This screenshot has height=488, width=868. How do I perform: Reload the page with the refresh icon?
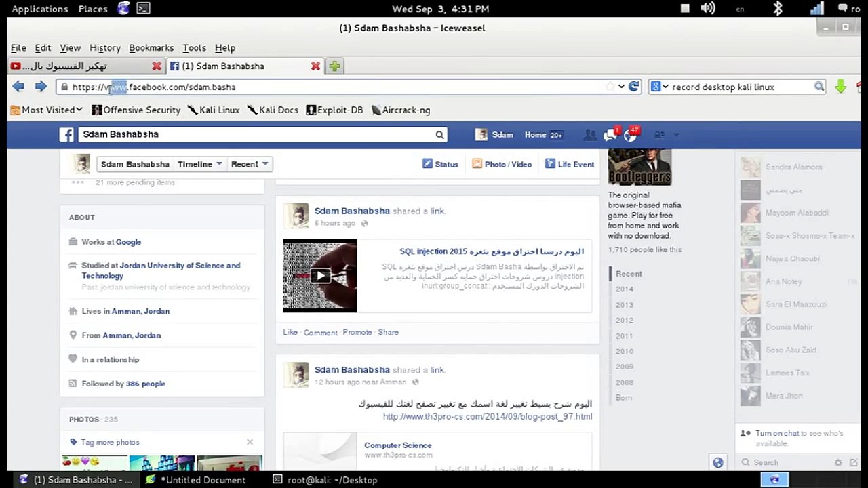click(x=634, y=87)
